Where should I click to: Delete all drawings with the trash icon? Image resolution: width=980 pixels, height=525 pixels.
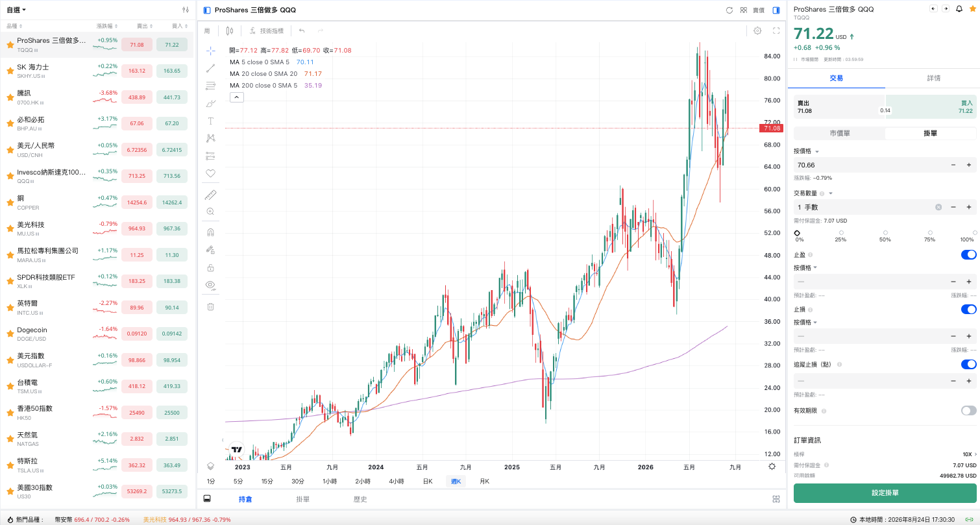pos(210,306)
